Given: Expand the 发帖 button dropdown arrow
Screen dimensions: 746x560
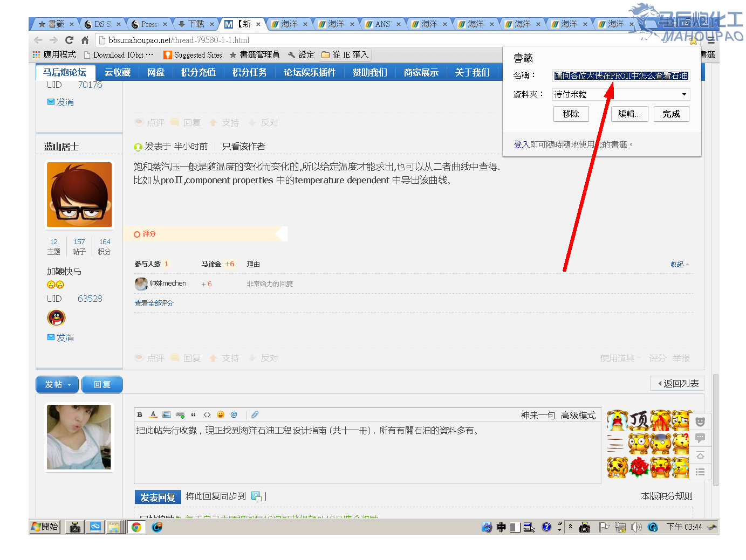Looking at the screenshot, I should click(69, 385).
